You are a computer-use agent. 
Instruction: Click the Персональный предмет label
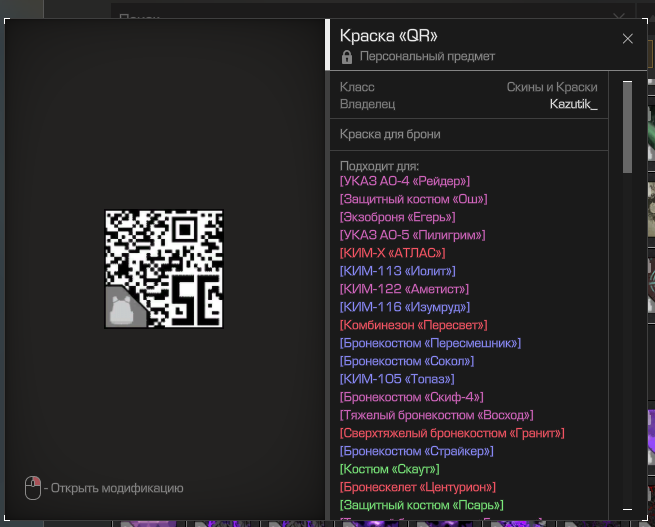tap(427, 56)
